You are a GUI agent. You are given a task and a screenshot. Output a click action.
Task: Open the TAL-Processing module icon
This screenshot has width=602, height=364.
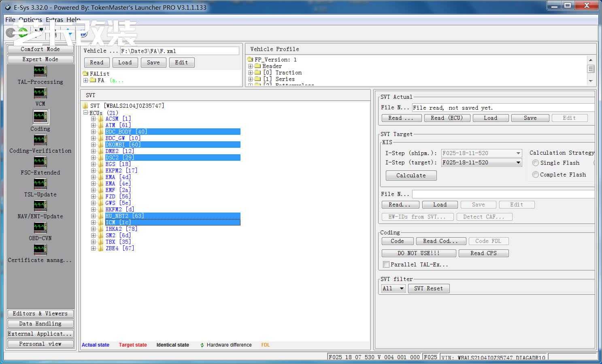40,72
